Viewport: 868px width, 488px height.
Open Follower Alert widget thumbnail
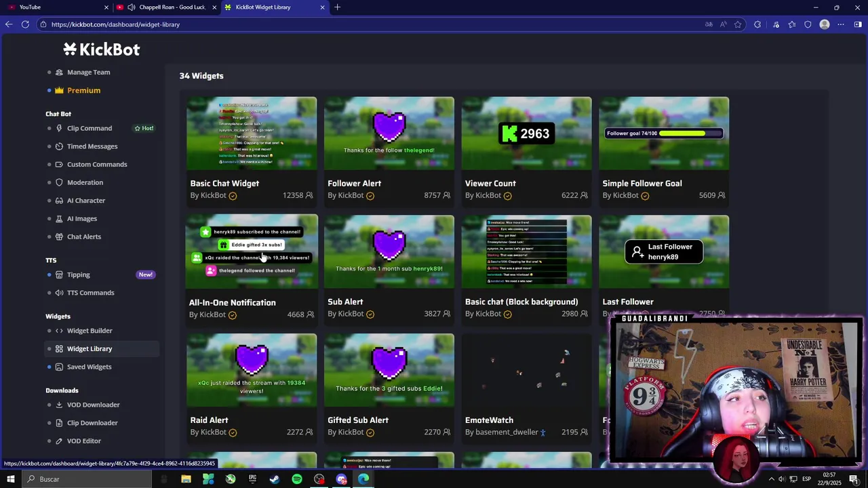[389, 134]
